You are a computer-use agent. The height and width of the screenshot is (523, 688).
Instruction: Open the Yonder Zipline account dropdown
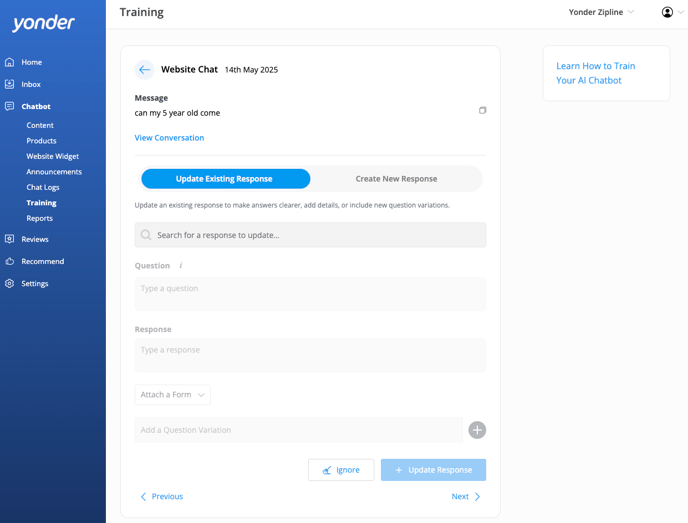point(601,12)
